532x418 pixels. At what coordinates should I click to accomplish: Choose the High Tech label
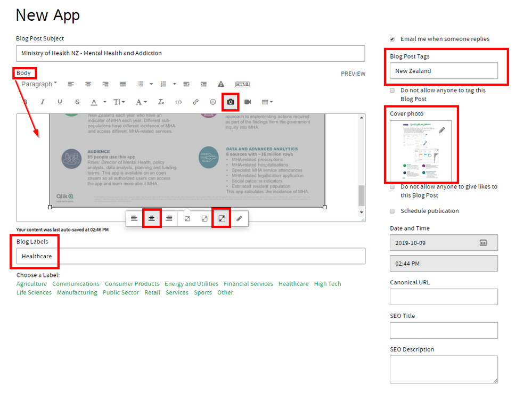pos(328,284)
